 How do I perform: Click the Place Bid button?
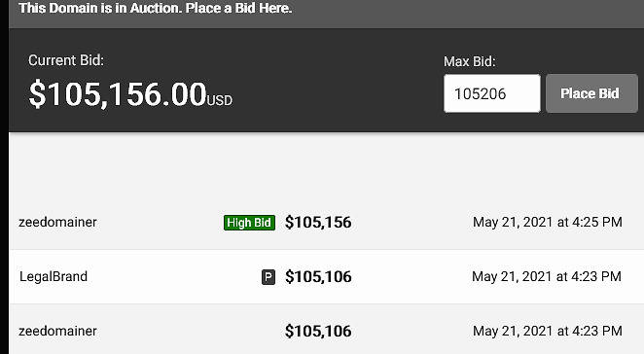(x=591, y=93)
